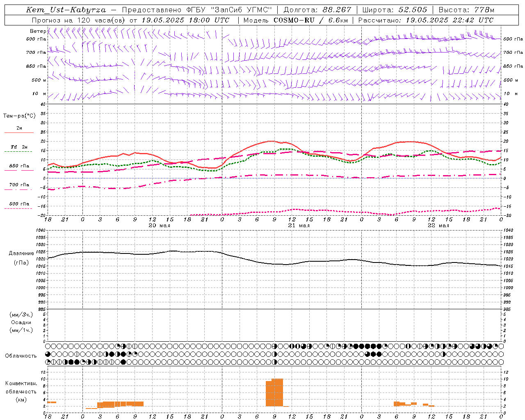Click the 21 мая date label
This screenshot has width=525, height=420.
click(x=299, y=226)
